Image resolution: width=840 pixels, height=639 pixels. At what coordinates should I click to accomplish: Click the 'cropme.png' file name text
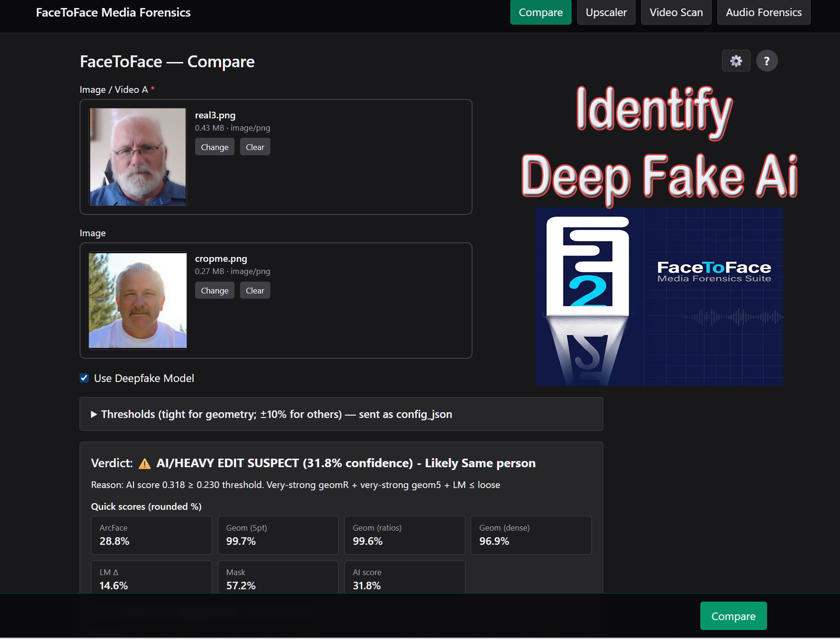[221, 258]
